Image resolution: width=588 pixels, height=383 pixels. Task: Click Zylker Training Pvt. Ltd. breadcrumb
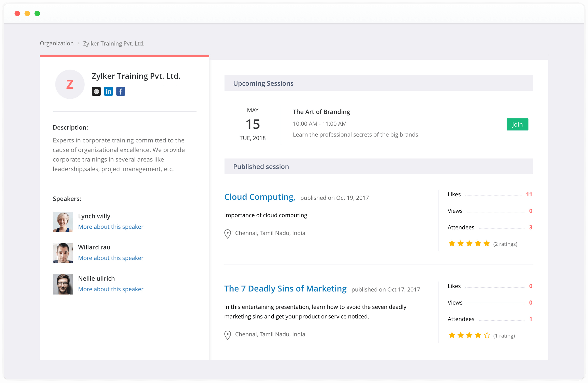tap(114, 43)
